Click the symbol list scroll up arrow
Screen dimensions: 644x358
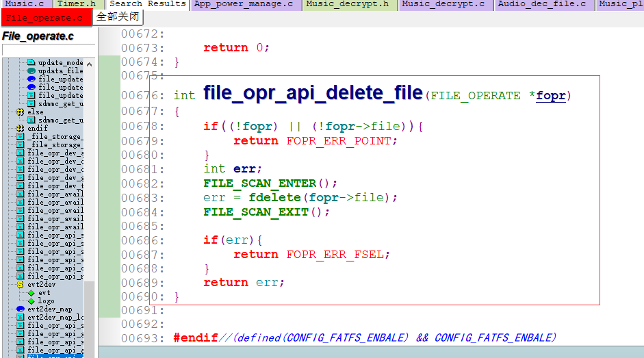pos(89,64)
